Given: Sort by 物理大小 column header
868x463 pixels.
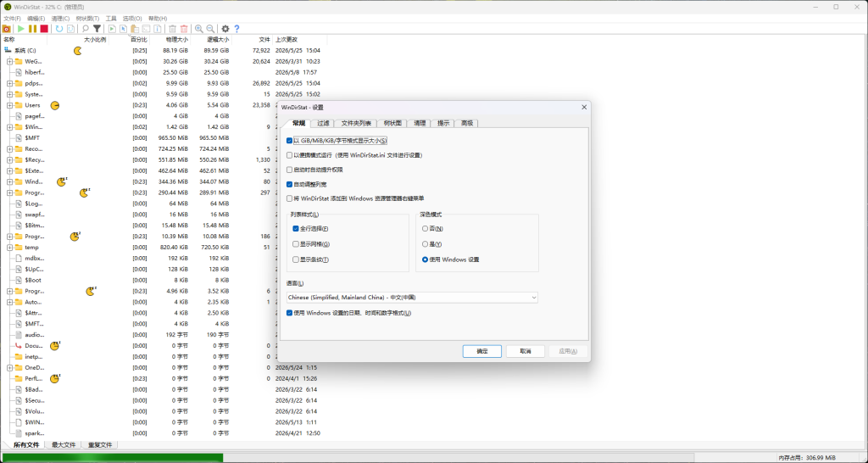Looking at the screenshot, I should coord(177,40).
